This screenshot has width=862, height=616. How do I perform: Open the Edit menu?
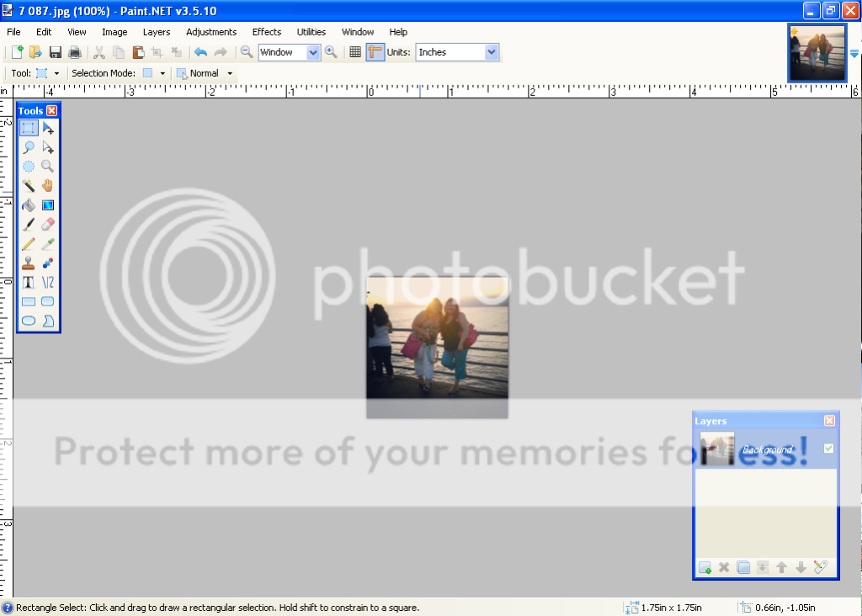point(44,32)
